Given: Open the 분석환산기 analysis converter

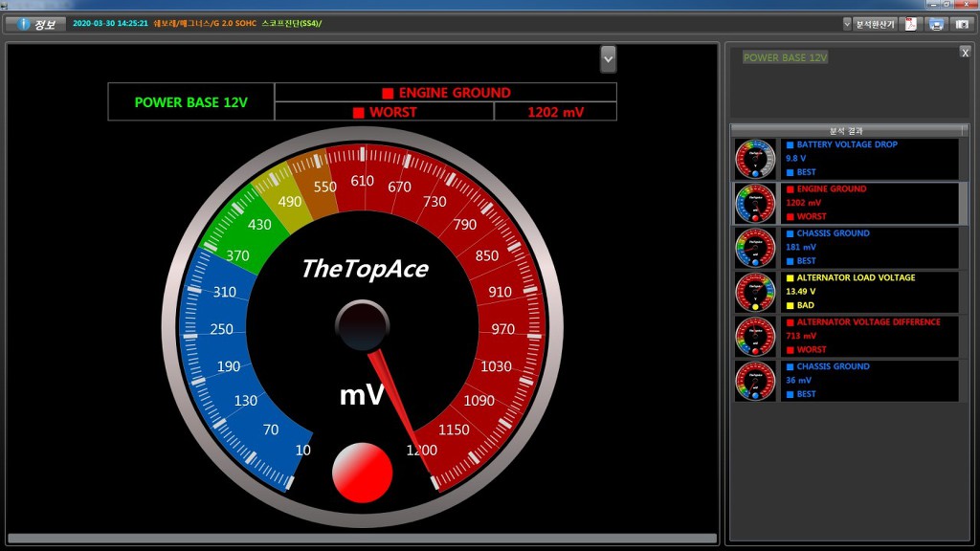Looking at the screenshot, I should click(x=875, y=24).
